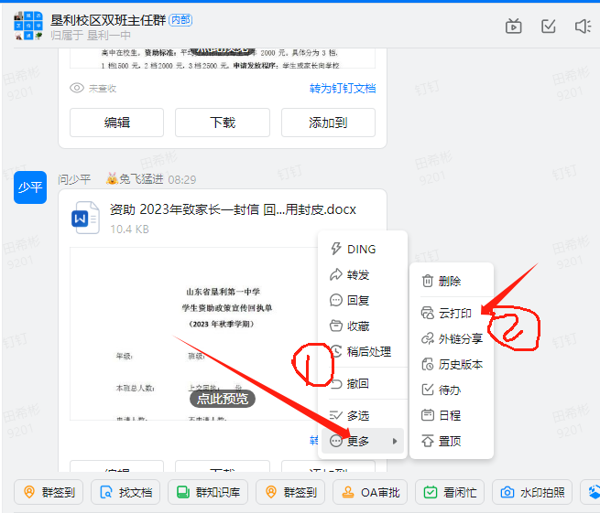Choose 撤回 in the context menu
This screenshot has height=513, width=600.
click(362, 383)
